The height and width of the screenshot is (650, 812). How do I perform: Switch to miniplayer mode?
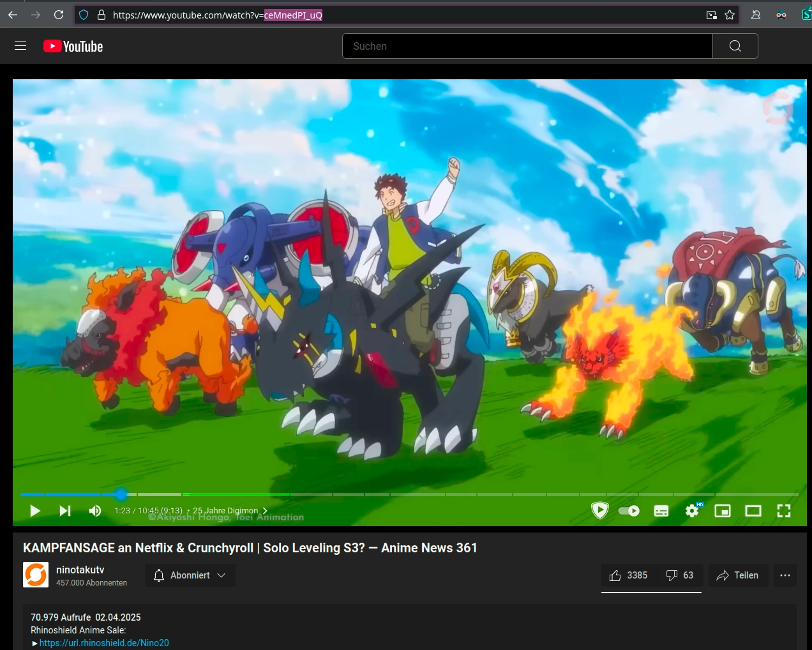click(x=723, y=511)
